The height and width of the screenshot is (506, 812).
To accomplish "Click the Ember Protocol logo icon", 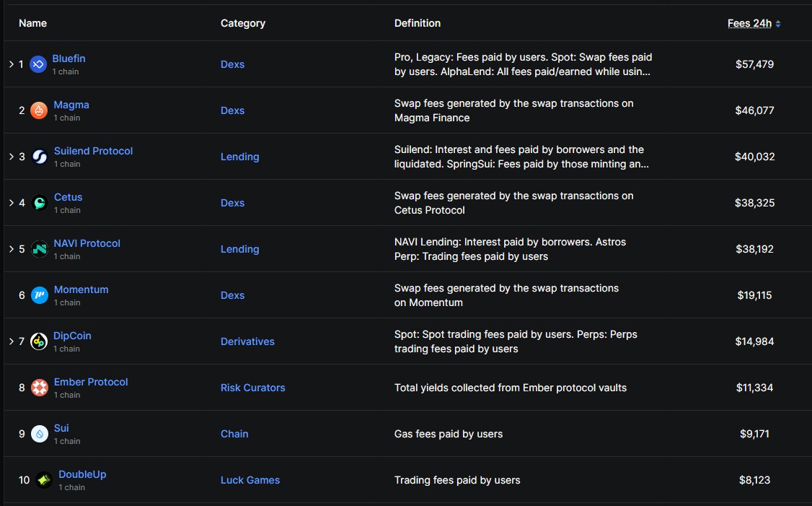I will pos(40,388).
